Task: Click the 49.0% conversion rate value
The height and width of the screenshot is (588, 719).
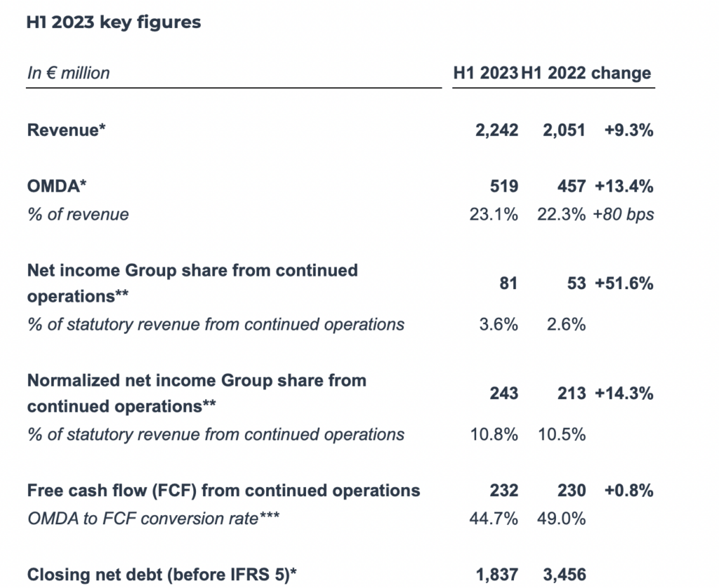Action: pyautogui.click(x=562, y=519)
